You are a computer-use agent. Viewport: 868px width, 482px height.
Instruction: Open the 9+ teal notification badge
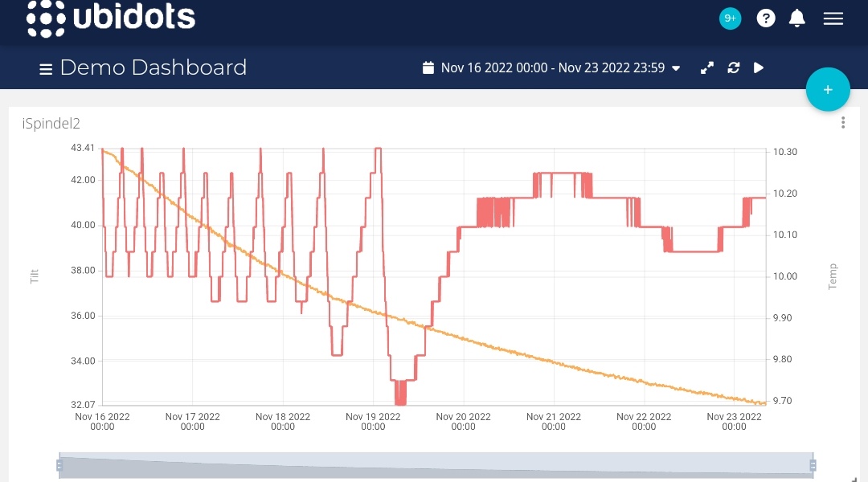[730, 18]
